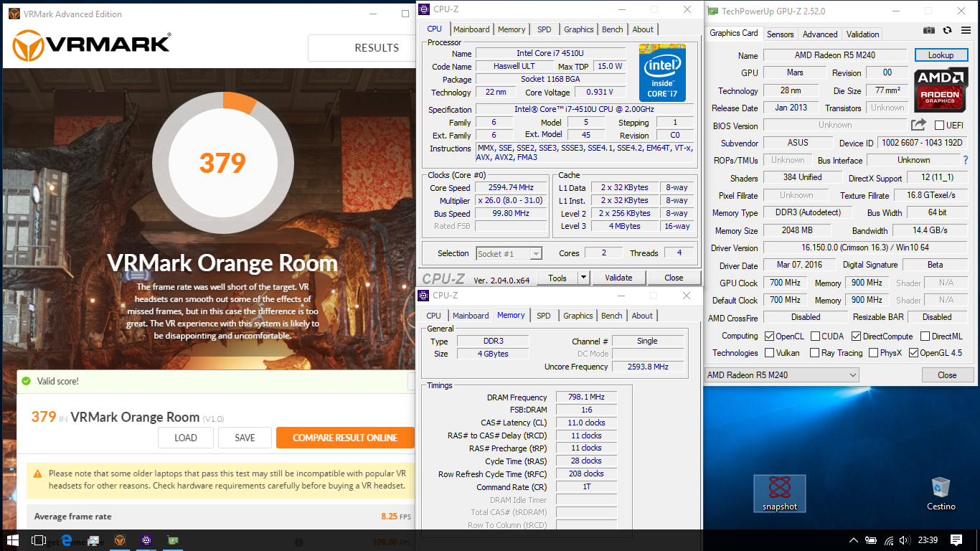Click the Intel Core i7 logo in CPU-Z
980x551 pixels.
pyautogui.click(x=662, y=73)
